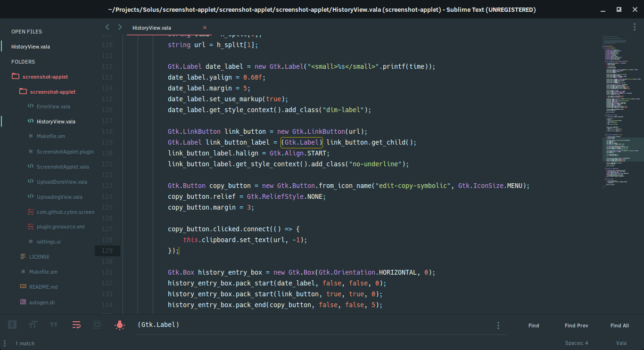644x350 pixels.
Task: Click the FOLDERS sidebar heading
Action: pos(23,62)
